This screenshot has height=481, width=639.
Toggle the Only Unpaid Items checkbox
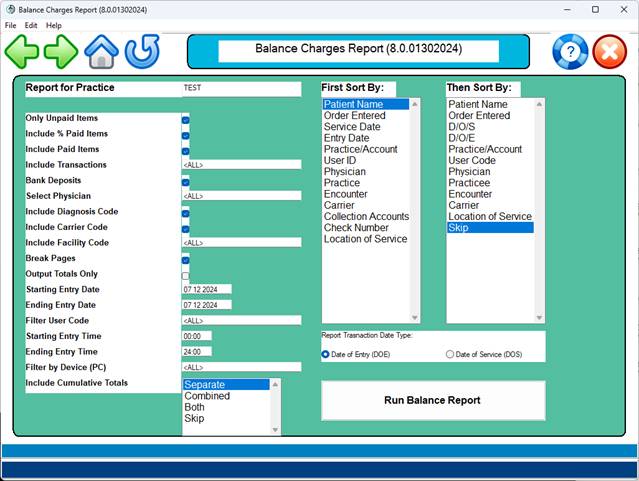(186, 119)
